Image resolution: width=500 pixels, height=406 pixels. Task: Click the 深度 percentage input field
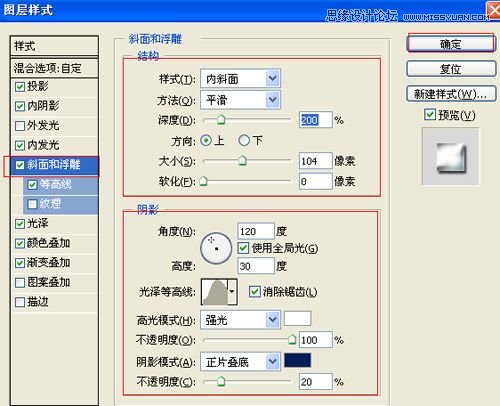coord(316,120)
